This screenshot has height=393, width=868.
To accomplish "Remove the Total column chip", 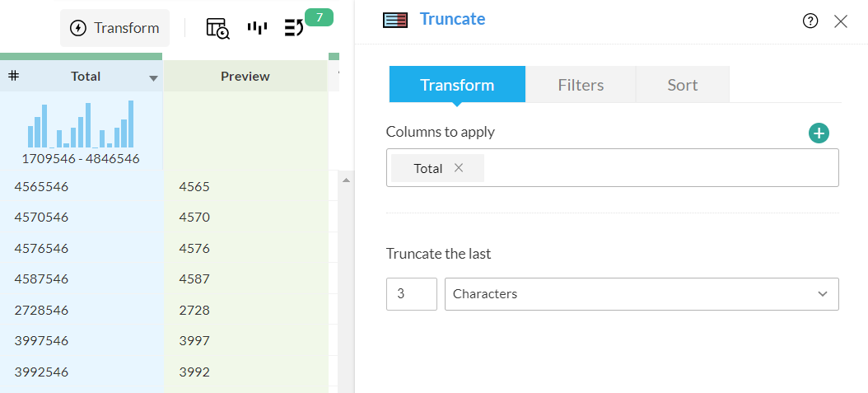I will pos(459,168).
